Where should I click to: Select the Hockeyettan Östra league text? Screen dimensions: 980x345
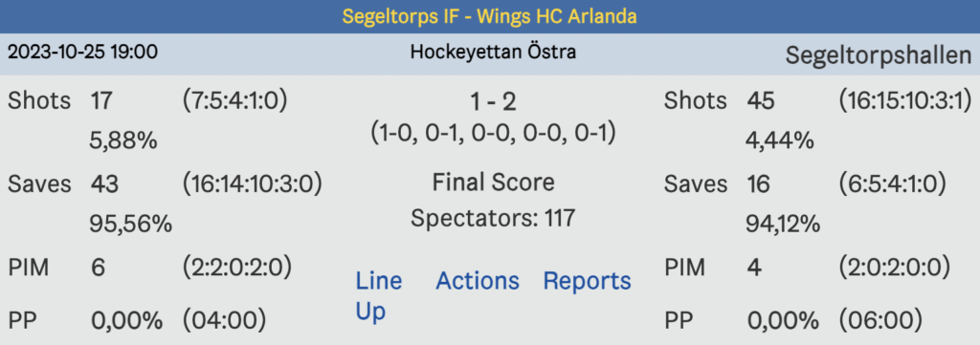(x=493, y=52)
